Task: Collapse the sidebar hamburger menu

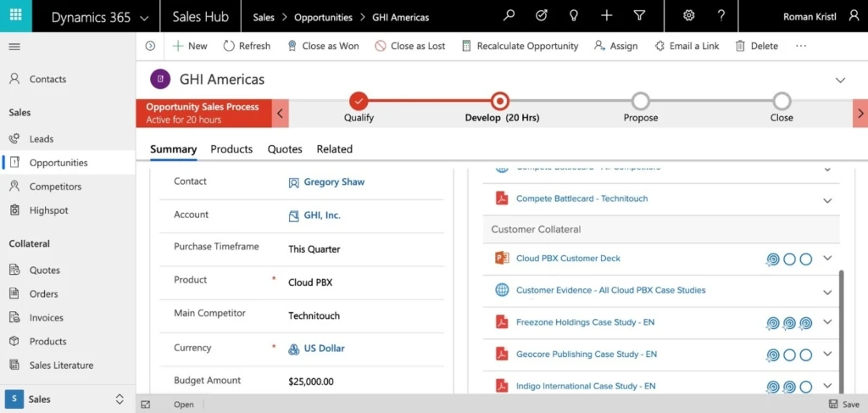Action: click(x=15, y=47)
